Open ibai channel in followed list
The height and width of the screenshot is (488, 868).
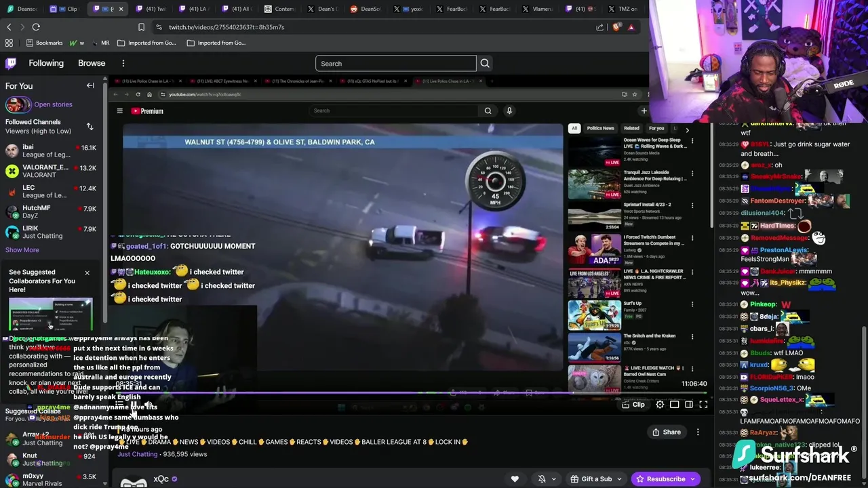(51, 151)
